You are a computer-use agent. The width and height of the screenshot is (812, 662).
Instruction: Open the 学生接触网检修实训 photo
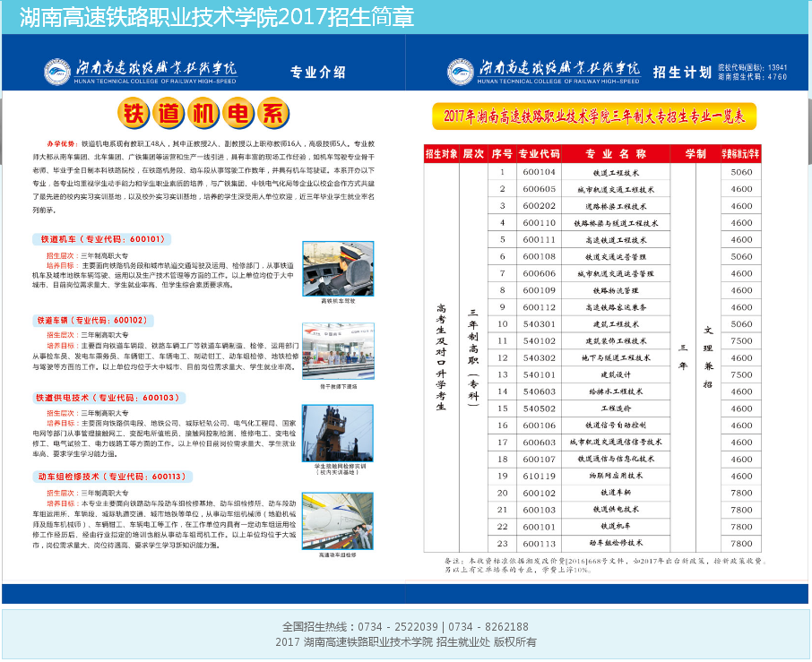coord(338,432)
